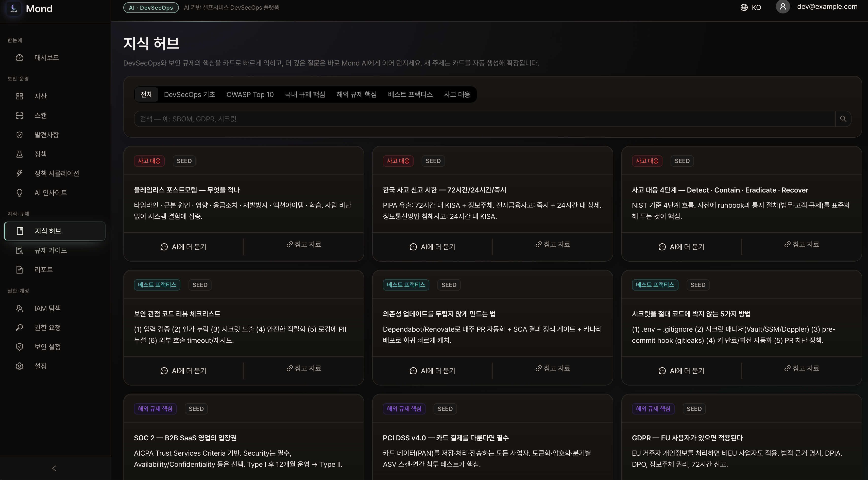This screenshot has height=480, width=868.
Task: Select the 베스트 프랙티스 tab
Action: click(x=410, y=94)
